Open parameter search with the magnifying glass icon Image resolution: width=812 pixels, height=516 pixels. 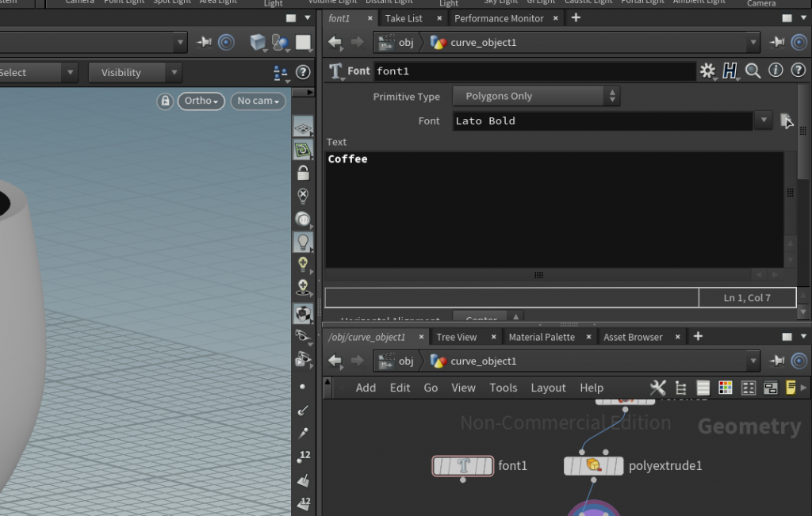point(752,70)
